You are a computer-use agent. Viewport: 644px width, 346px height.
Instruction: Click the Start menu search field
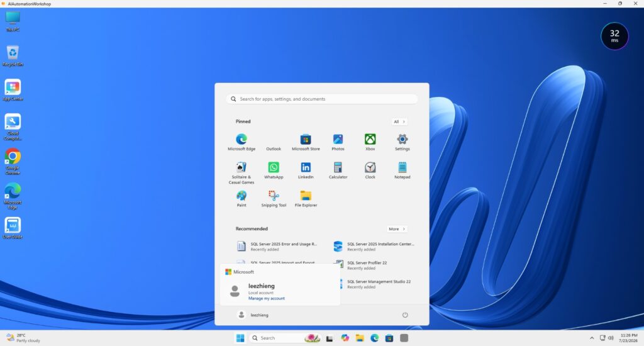(x=322, y=99)
